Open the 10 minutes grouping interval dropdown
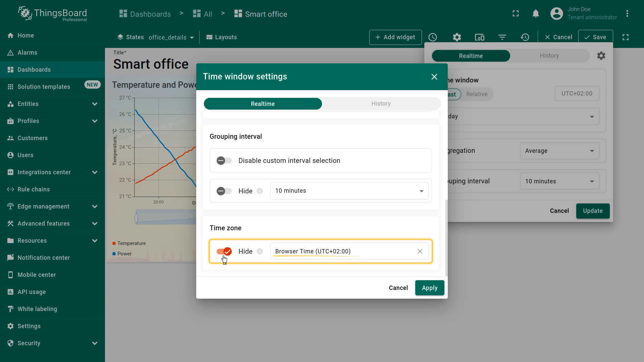 349,191
